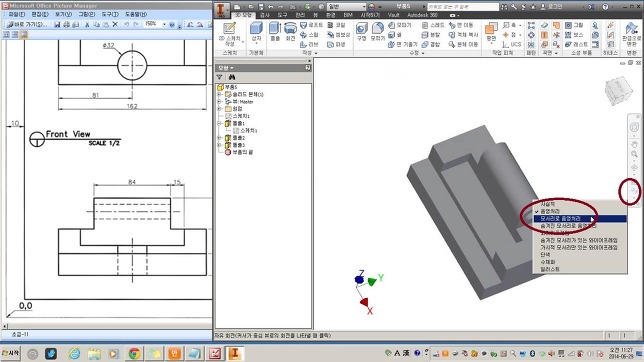Activate the Pan hand tool in navigation bar
Screen dimensions: 644x362
coord(634,145)
